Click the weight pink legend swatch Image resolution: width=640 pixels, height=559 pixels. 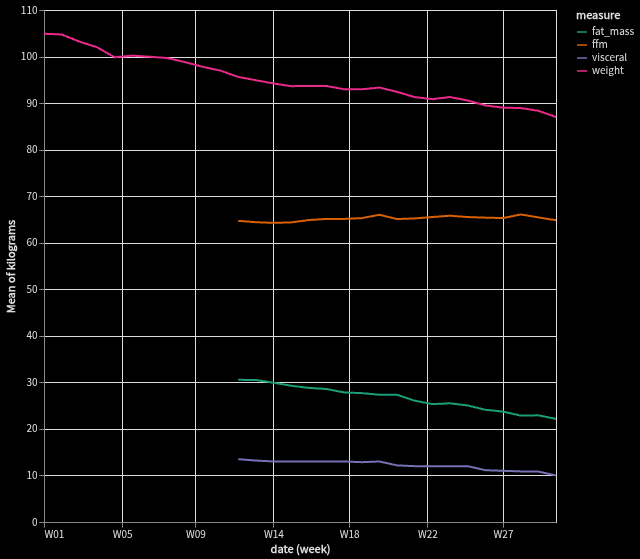click(582, 71)
